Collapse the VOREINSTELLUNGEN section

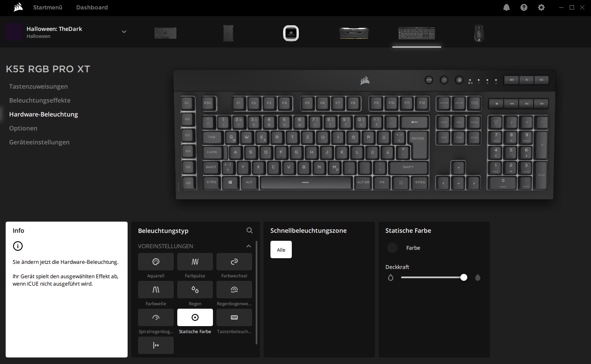point(249,246)
